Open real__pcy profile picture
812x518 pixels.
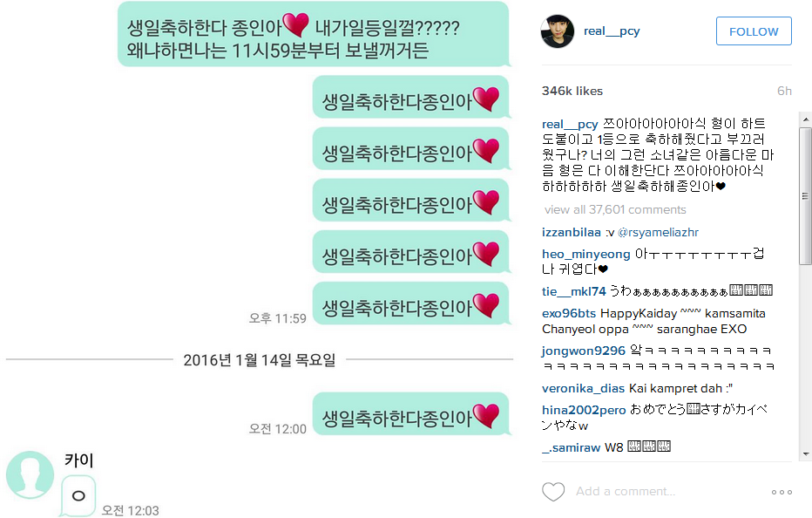(558, 31)
